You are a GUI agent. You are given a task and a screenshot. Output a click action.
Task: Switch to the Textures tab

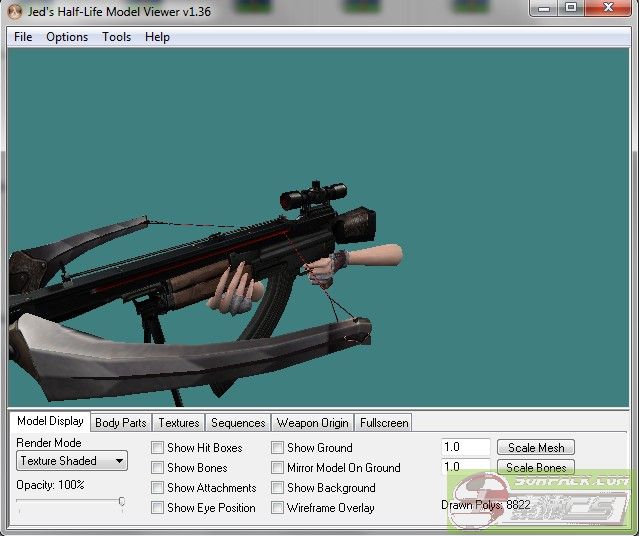point(179,423)
